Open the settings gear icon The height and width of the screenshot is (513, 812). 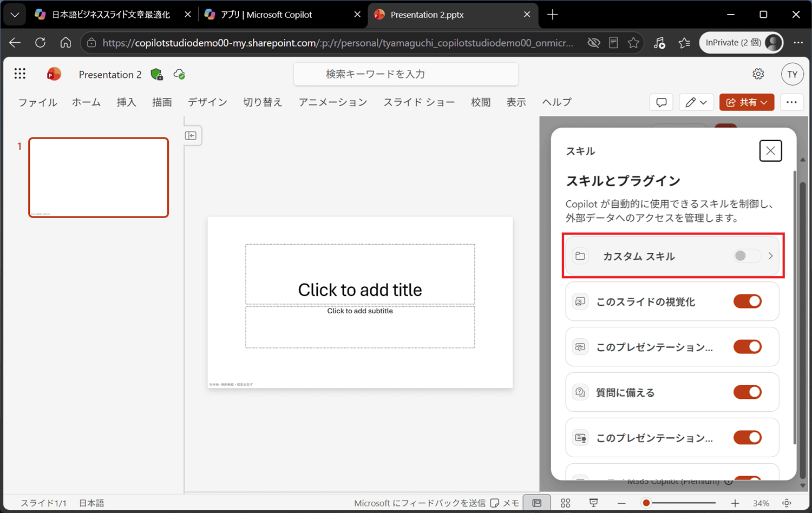click(x=758, y=74)
